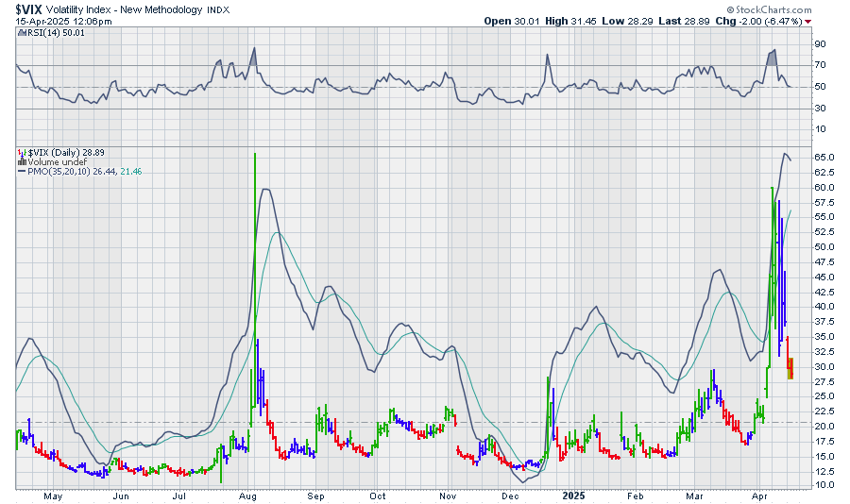Viewport: 850px width, 504px height.
Task: Click the Aug label on the time axis
Action: (248, 495)
